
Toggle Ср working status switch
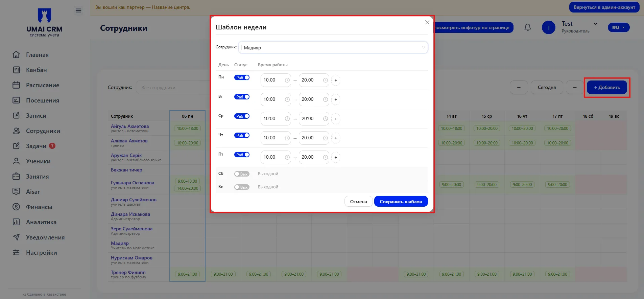coord(242,116)
